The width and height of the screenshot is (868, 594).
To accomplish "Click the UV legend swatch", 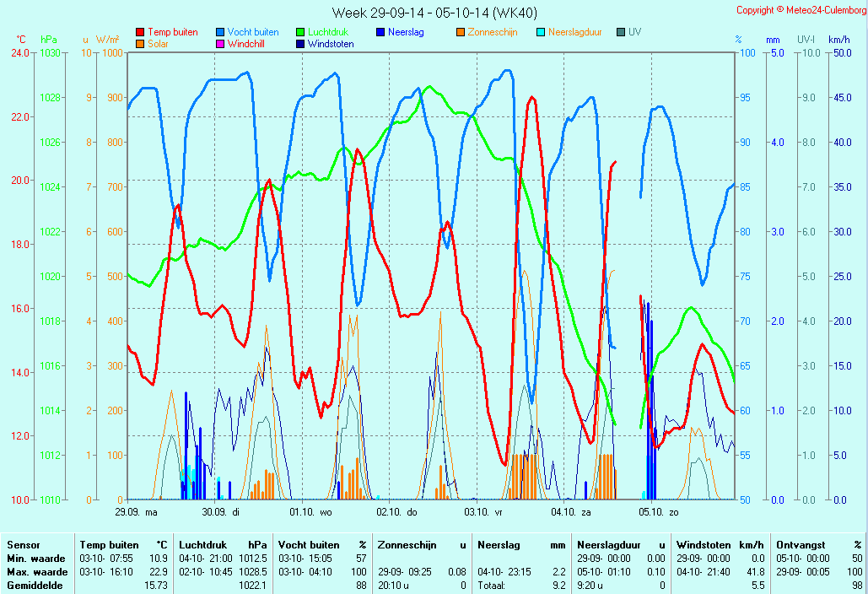I will [621, 32].
